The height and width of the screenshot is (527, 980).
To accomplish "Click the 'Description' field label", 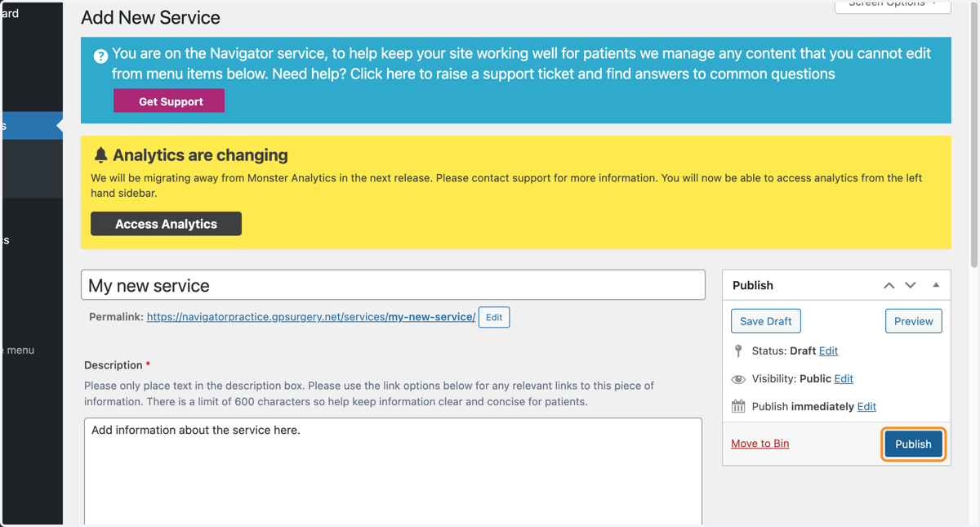I will pyautogui.click(x=113, y=365).
